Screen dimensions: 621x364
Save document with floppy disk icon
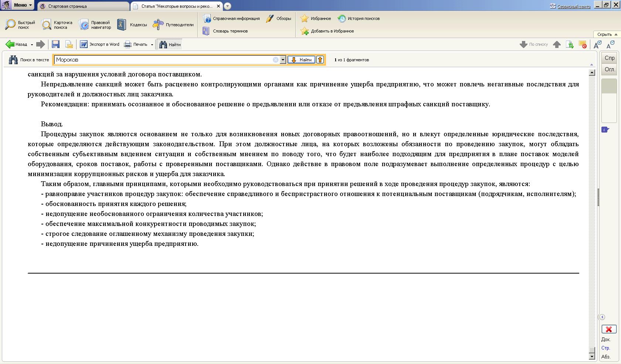point(56,44)
